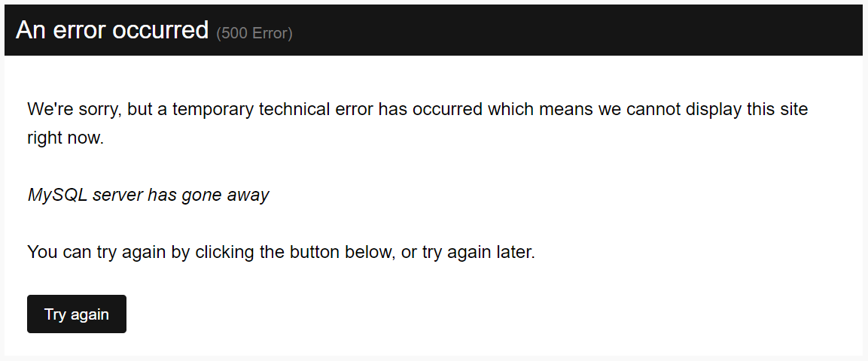Select the 'An error occurred' heading text
Screen dimensions: 868x361
[112, 30]
